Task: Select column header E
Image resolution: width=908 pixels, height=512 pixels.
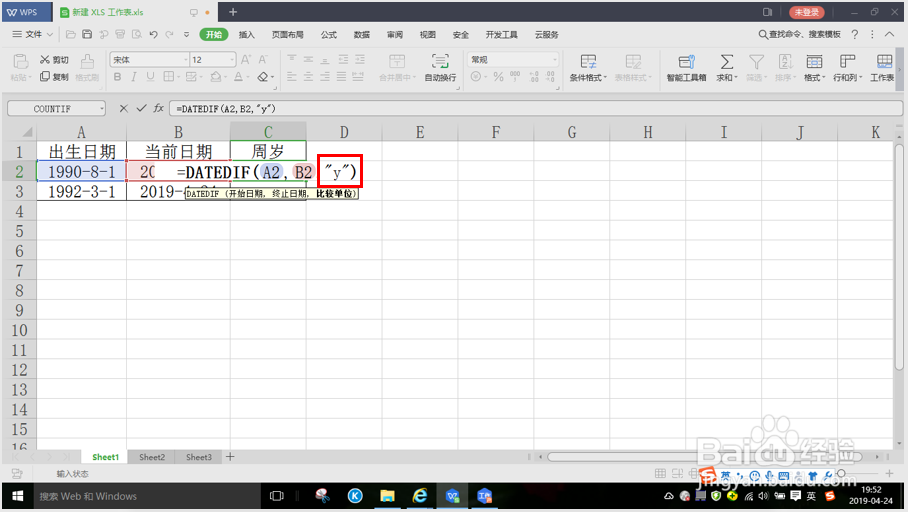Action: 420,132
